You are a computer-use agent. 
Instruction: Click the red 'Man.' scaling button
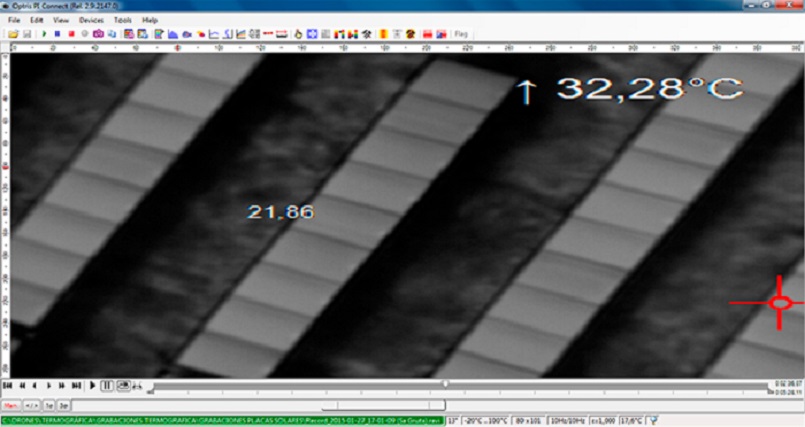(11, 405)
